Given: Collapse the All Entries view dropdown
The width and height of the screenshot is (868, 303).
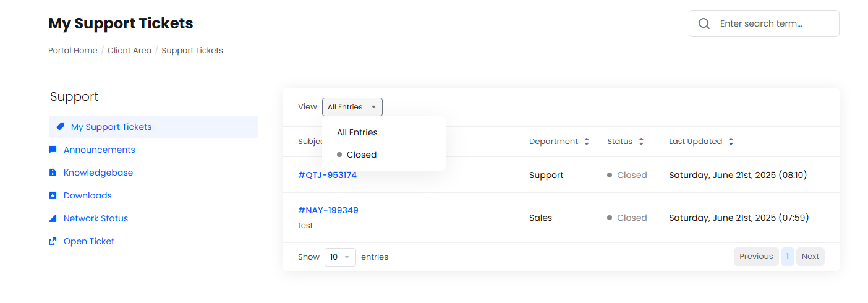Looking at the screenshot, I should 352,107.
